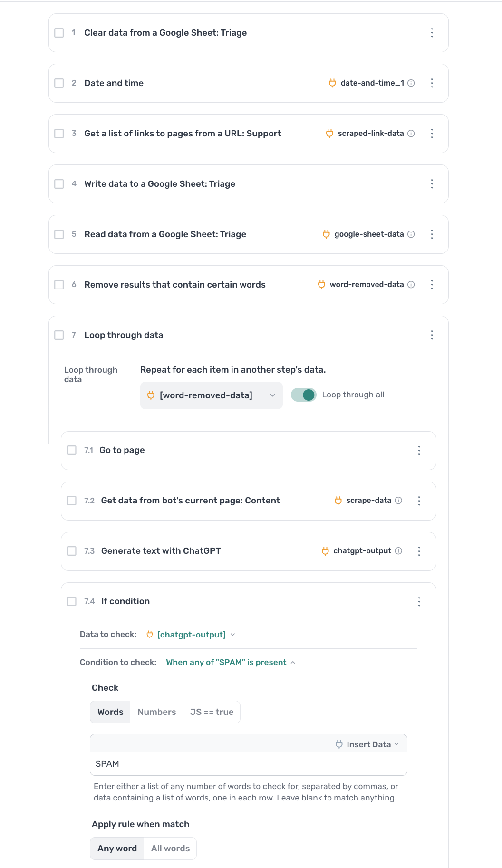Screen dimensions: 502x868
Task: Select the All words match option
Action: click(x=170, y=848)
